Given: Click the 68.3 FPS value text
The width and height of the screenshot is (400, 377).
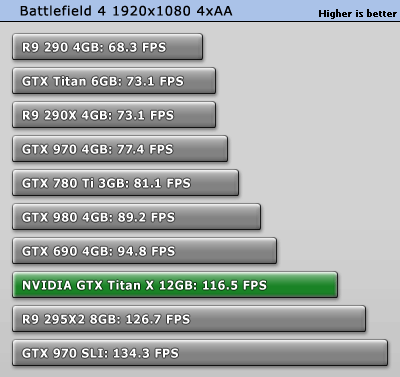Looking at the screenshot, I should pos(137,47).
